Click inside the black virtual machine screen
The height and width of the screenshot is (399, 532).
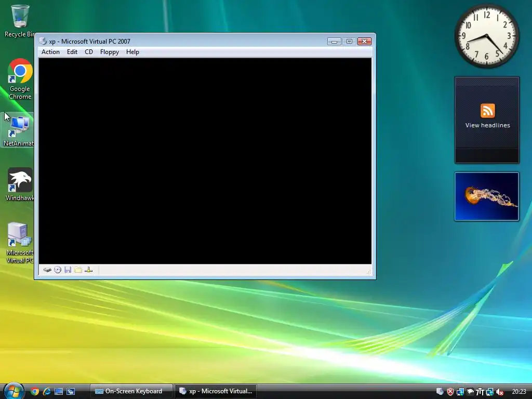[205, 161]
